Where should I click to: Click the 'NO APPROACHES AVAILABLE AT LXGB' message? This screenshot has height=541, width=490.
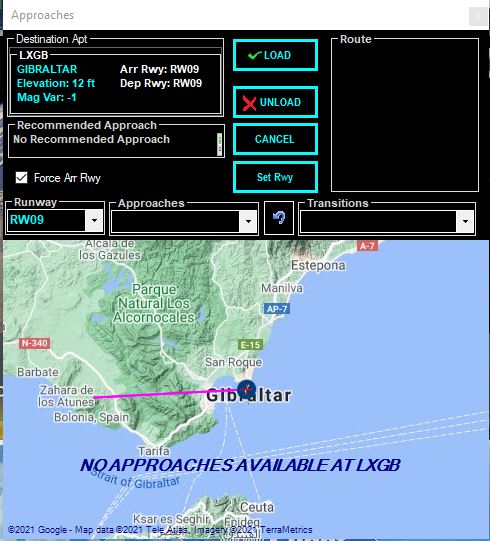point(240,465)
